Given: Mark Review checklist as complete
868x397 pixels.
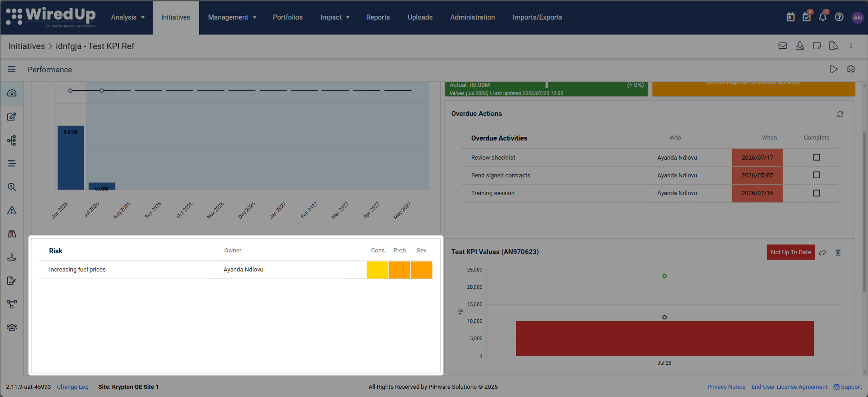Looking at the screenshot, I should click(817, 157).
